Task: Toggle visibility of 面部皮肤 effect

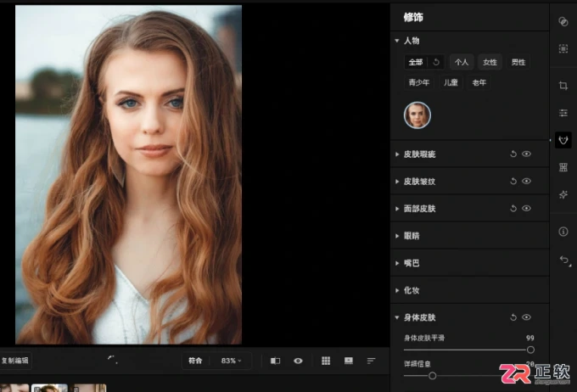Action: click(x=526, y=209)
